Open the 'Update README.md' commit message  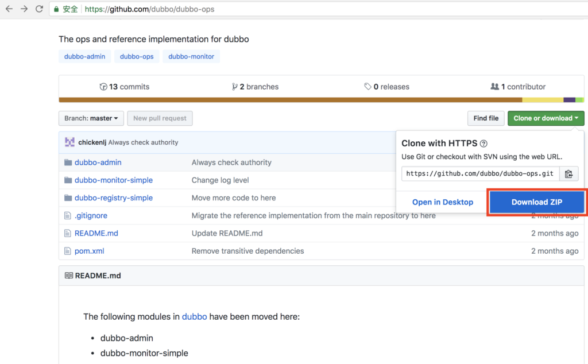pos(227,233)
